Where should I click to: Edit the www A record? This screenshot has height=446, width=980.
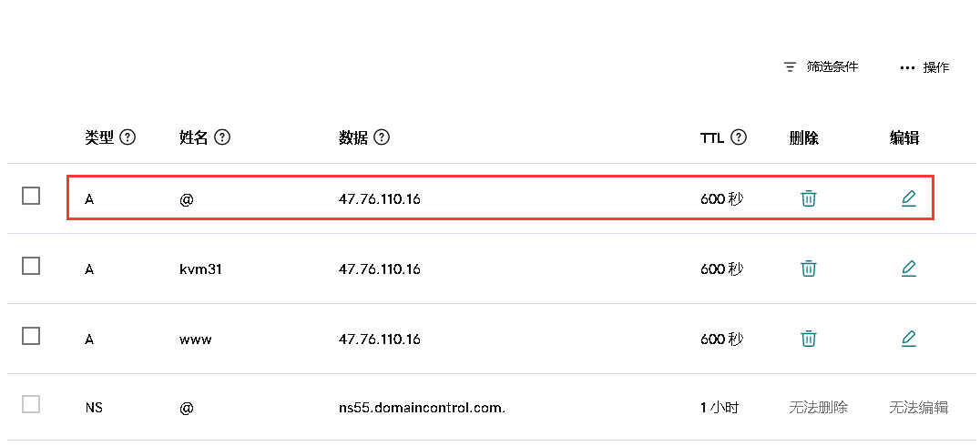[x=909, y=339]
